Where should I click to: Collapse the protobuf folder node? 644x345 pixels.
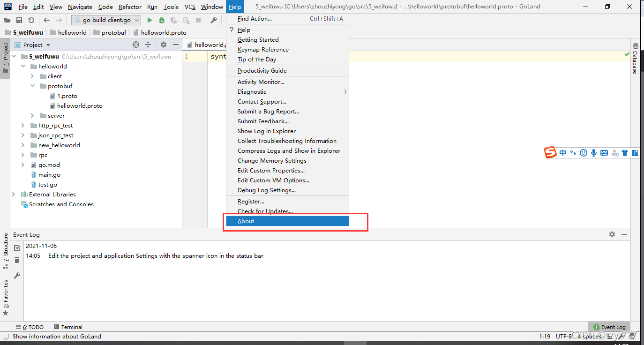[32, 86]
